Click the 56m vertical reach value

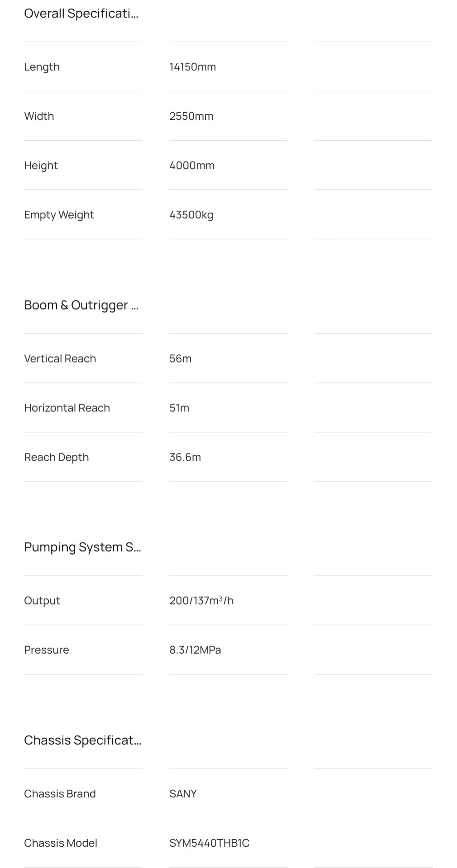tap(180, 359)
